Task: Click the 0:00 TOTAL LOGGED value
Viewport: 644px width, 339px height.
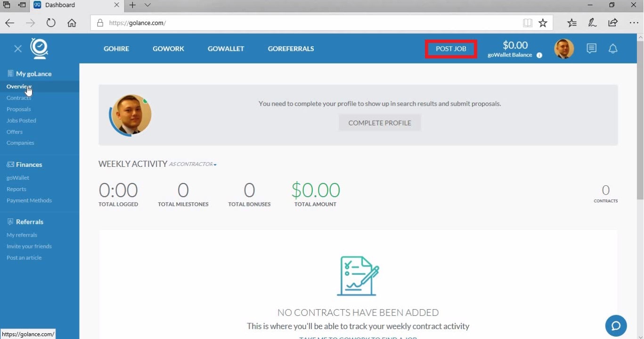Action: click(x=118, y=190)
